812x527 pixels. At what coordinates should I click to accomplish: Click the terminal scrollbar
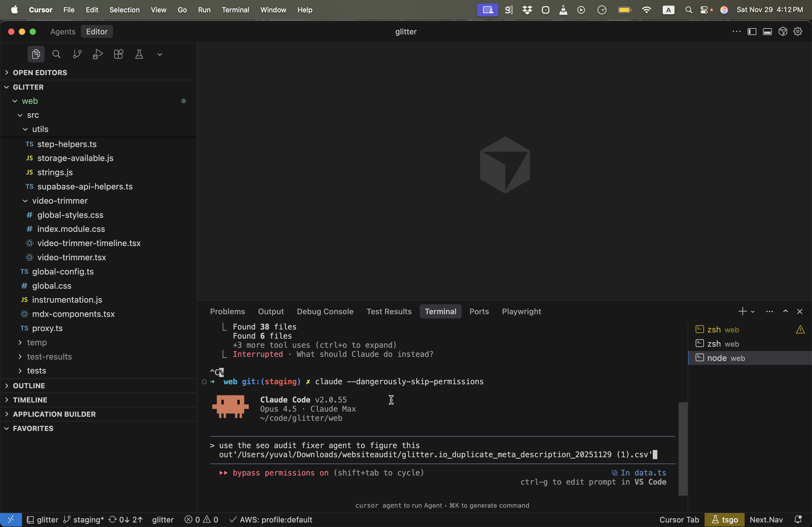point(683,449)
